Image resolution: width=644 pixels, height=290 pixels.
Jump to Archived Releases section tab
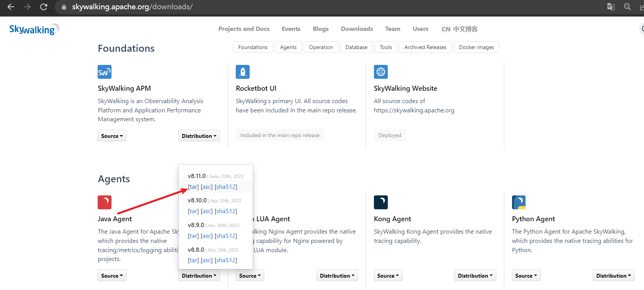point(425,47)
